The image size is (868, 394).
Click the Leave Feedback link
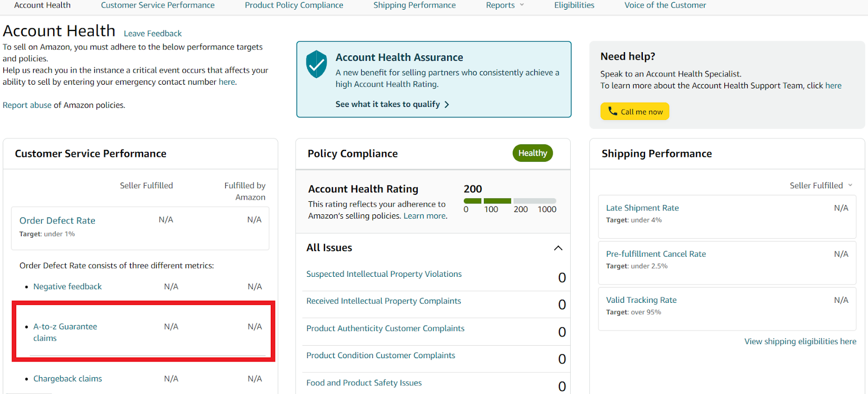(152, 34)
